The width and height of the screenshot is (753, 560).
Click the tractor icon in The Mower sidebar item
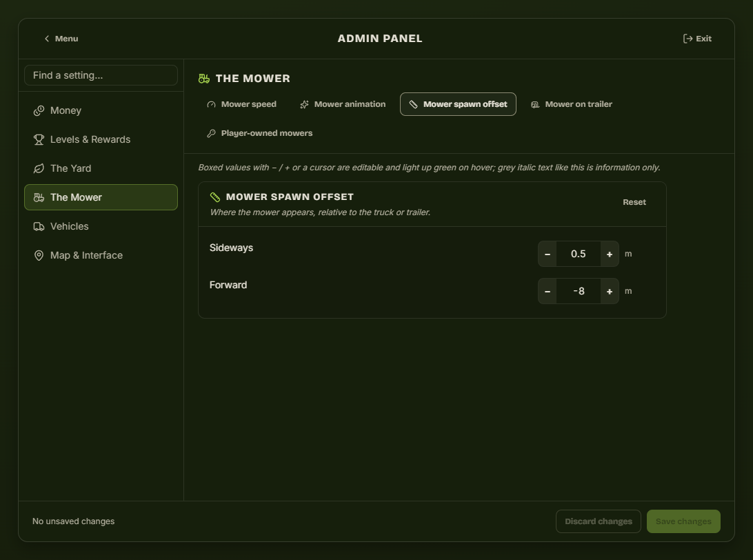pyautogui.click(x=39, y=197)
